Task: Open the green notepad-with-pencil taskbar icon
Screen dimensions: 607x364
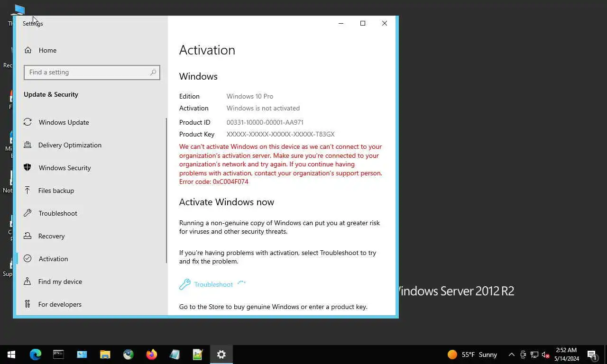Action: tap(198, 355)
